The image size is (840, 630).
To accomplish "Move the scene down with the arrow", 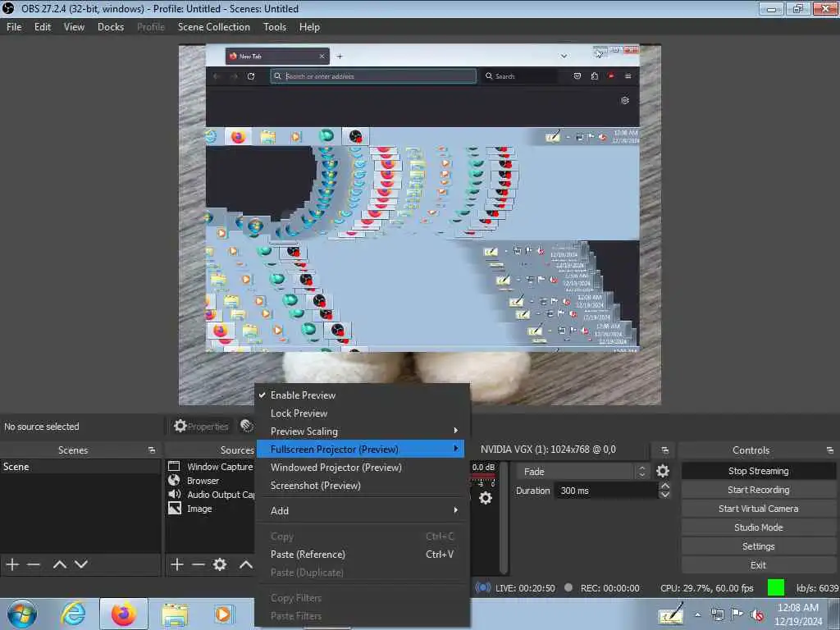I will (81, 564).
